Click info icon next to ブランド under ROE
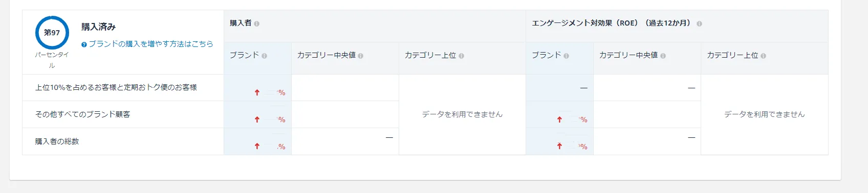868x193 pixels. click(566, 56)
